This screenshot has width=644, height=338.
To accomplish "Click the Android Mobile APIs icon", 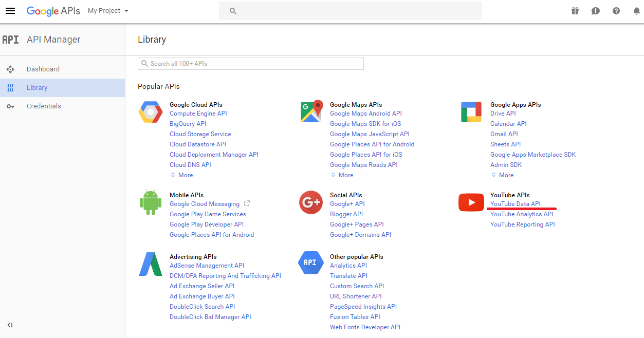I will click(151, 202).
